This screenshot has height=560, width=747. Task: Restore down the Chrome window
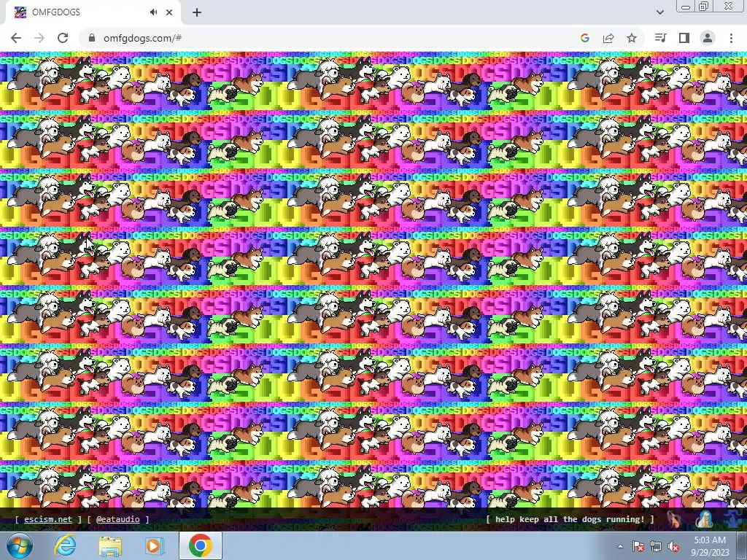(704, 6)
